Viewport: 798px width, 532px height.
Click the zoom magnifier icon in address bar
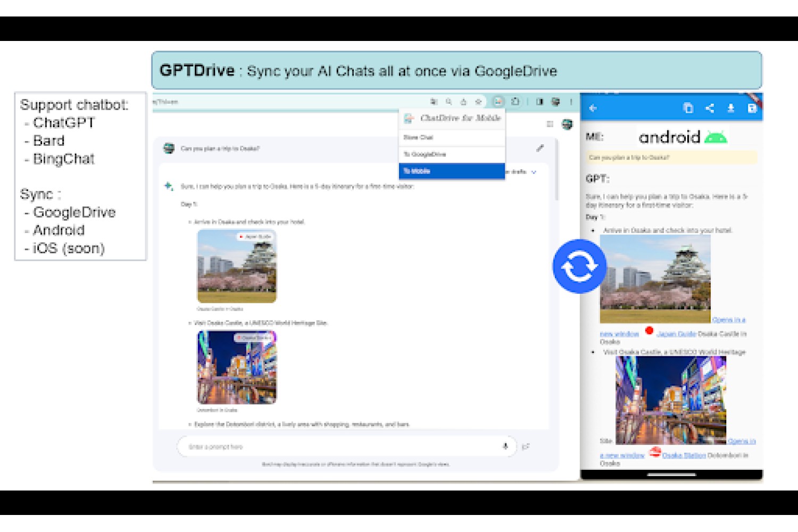[449, 102]
